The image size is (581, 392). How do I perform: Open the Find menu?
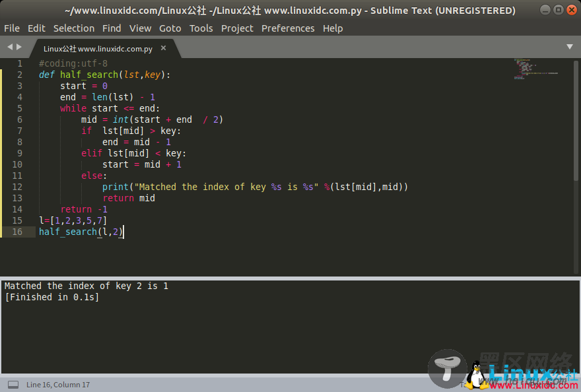click(x=112, y=28)
